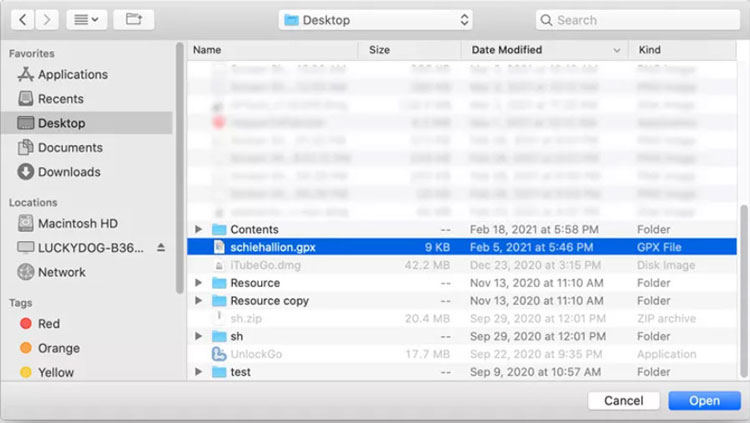Viewport: 750px width, 423px height.
Task: Click the Sep 9, 2020 date cell
Action: 535,372
